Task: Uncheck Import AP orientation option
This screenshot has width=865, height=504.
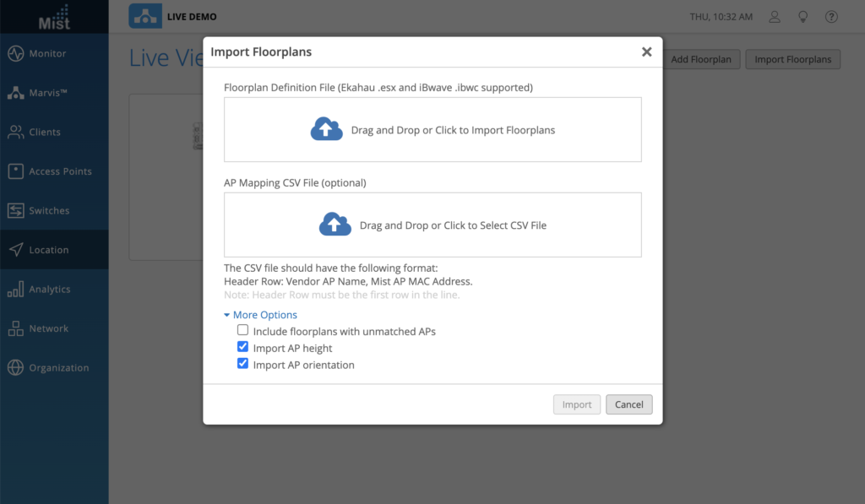Action: click(x=243, y=365)
